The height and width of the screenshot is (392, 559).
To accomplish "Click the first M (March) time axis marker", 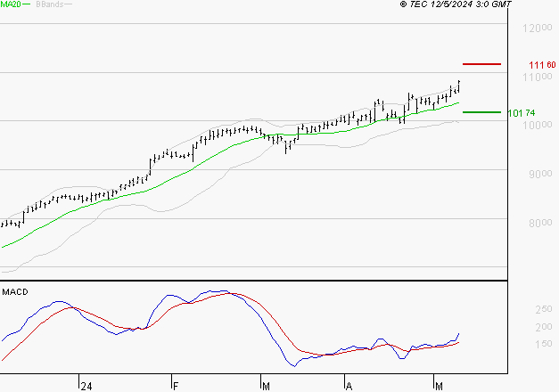I will pos(266,387).
